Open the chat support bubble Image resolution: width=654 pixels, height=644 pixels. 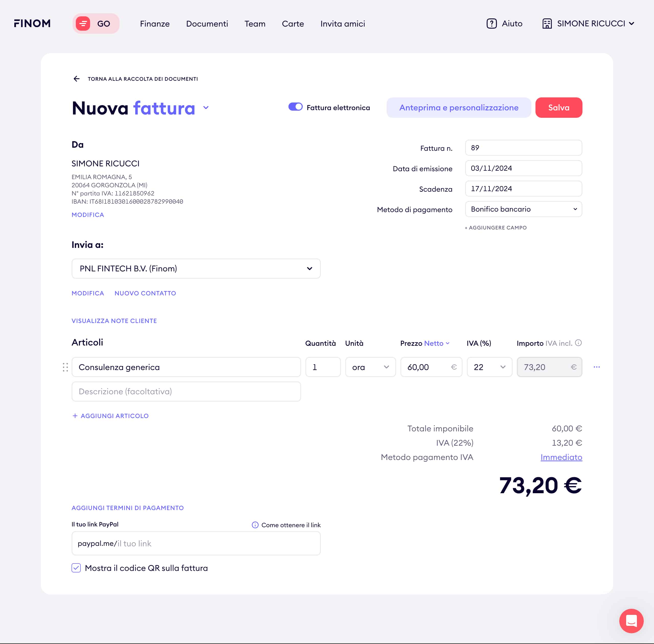tap(631, 621)
